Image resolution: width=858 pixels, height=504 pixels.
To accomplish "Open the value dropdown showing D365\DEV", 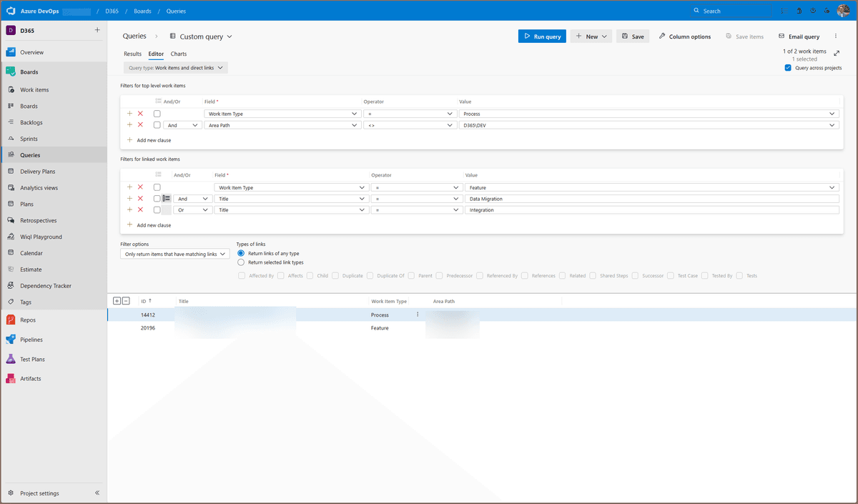I will click(649, 125).
